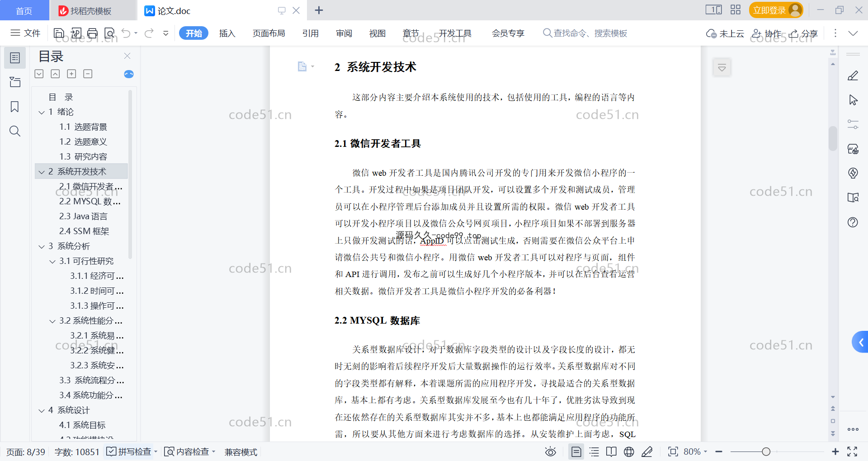868x461 pixels.
Task: Click the zoom slider handle
Action: (766, 452)
